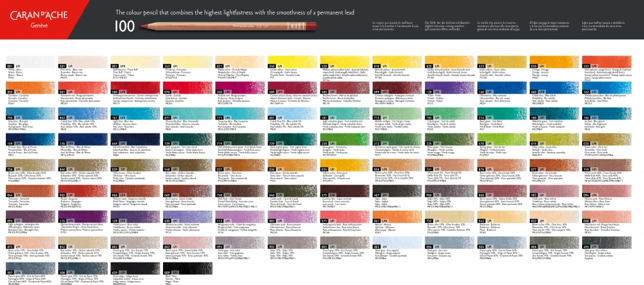Choose the 755 Grey blue swatch
The width and height of the screenshot is (644, 285).
click(30, 113)
